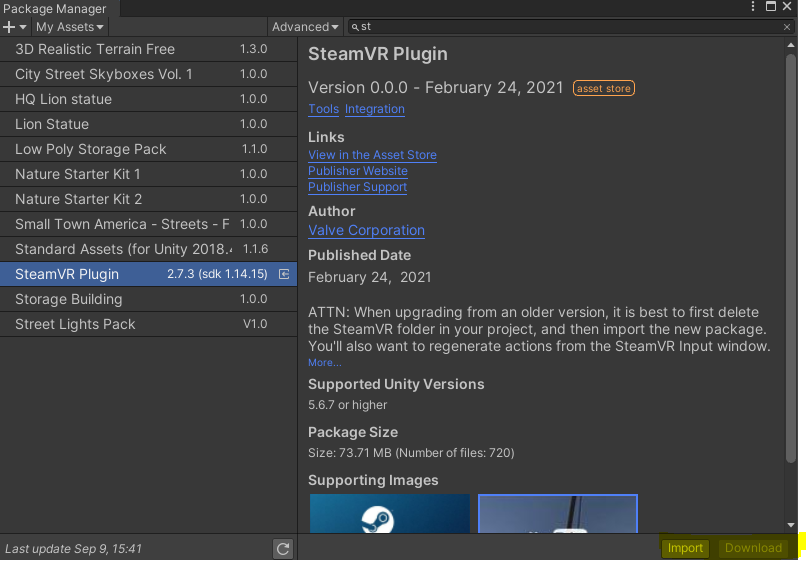Click the details panel vertical scrollbar
The image size is (806, 561).
pyautogui.click(x=791, y=257)
